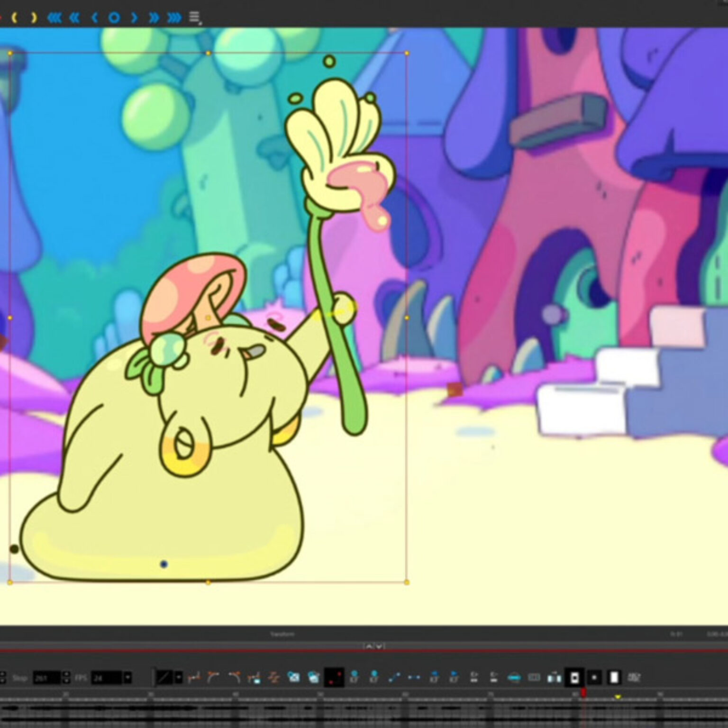728x728 pixels.
Task: Select the Ease Out curve icon
Action: click(235, 677)
